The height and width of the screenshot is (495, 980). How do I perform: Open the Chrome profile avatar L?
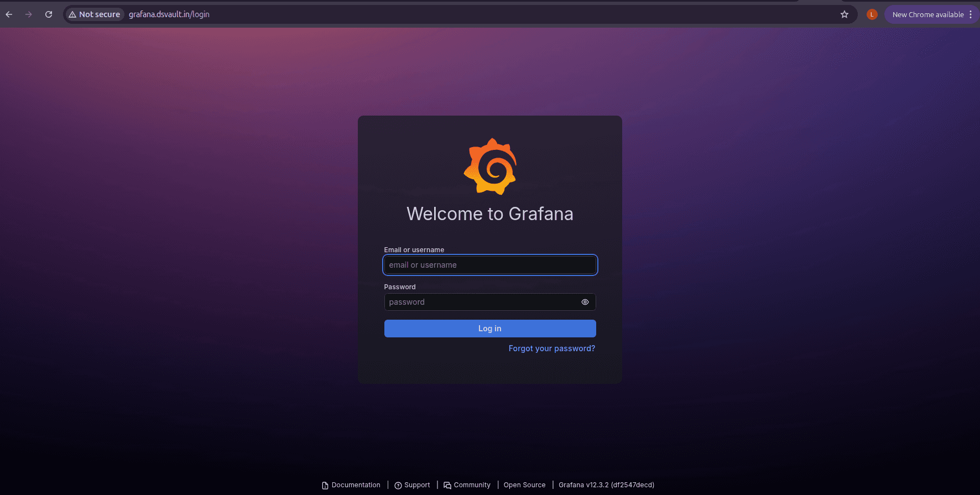(x=872, y=14)
